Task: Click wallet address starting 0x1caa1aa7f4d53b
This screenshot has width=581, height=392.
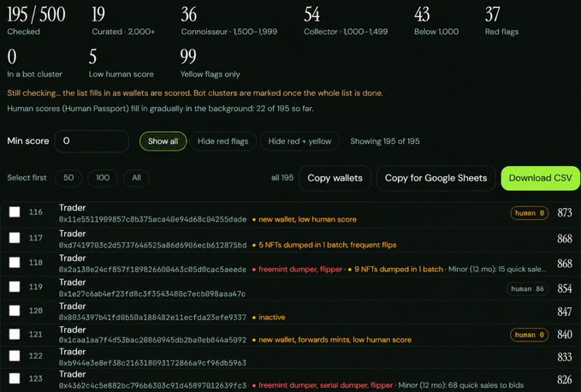Action: [x=152, y=340]
